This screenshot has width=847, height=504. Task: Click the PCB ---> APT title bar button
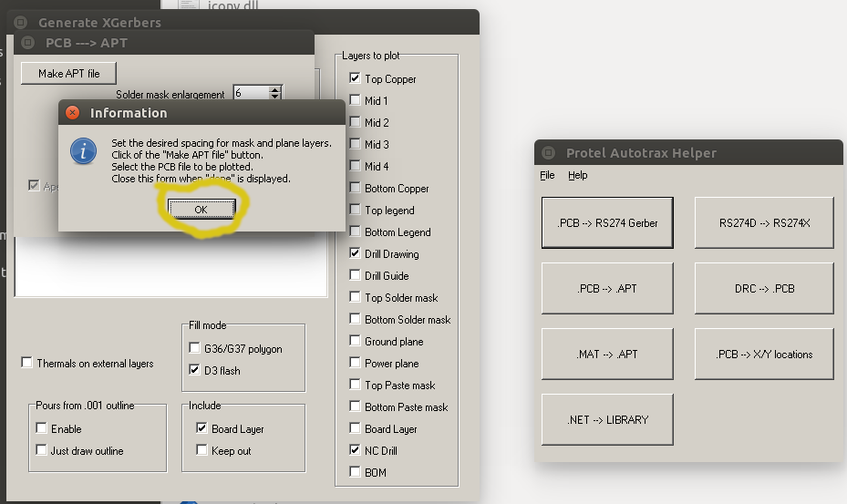coord(27,43)
